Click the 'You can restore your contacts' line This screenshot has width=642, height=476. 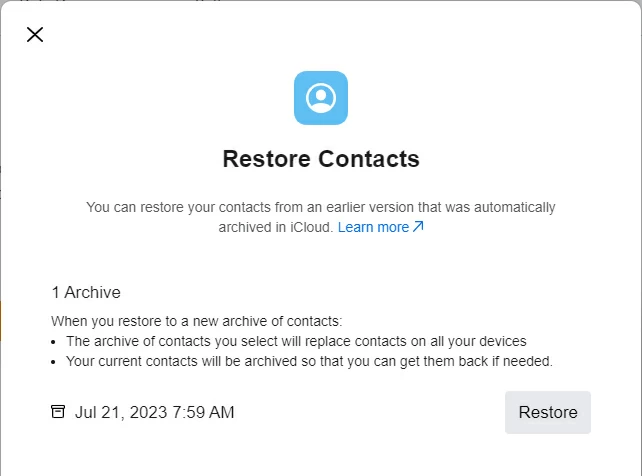tap(320, 207)
